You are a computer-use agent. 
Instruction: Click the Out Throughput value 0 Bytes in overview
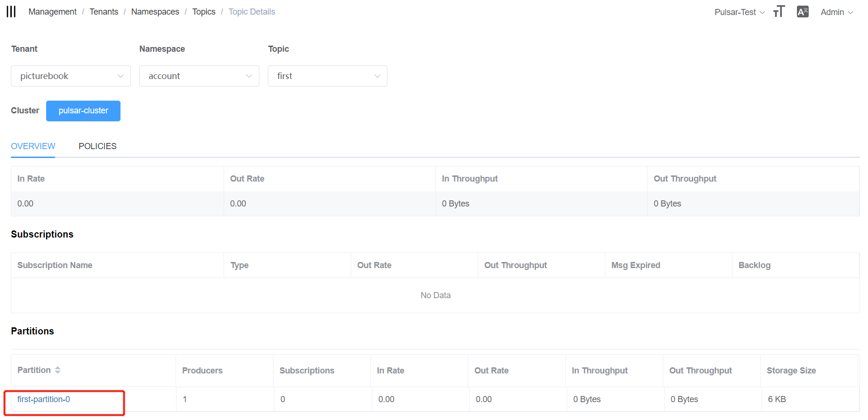(667, 204)
